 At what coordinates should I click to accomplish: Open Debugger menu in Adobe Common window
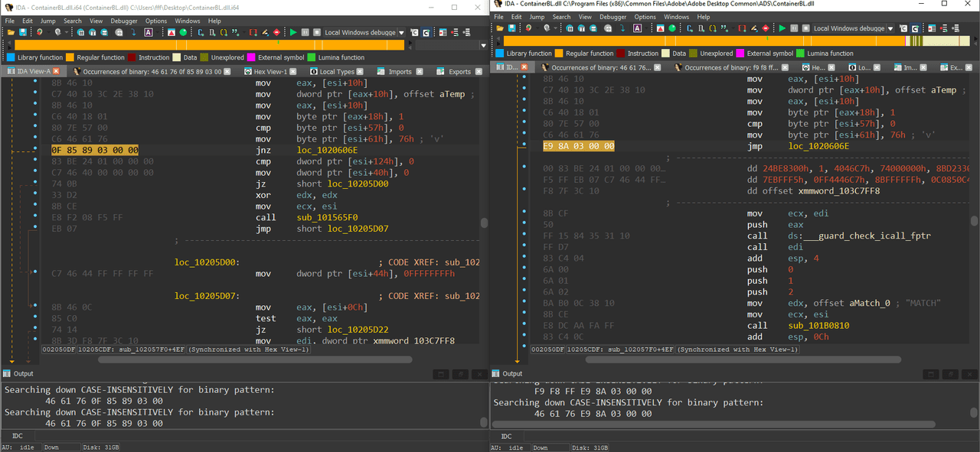(612, 17)
